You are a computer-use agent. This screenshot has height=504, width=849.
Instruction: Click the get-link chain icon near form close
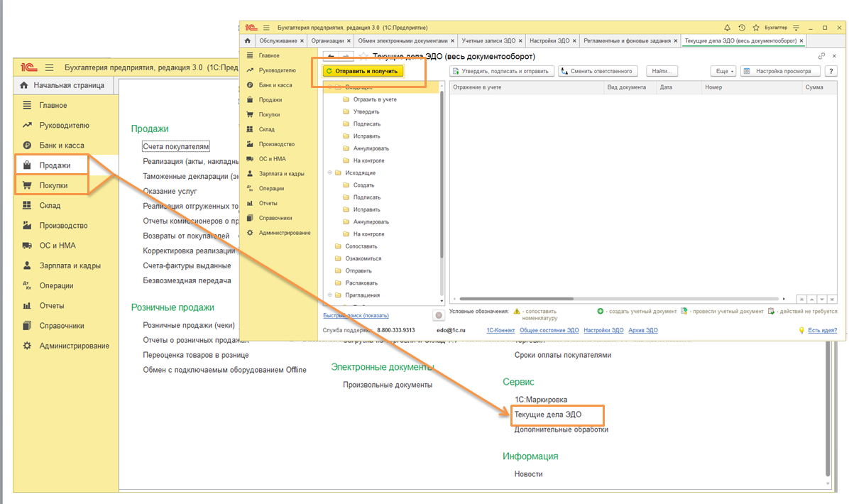pyautogui.click(x=821, y=56)
